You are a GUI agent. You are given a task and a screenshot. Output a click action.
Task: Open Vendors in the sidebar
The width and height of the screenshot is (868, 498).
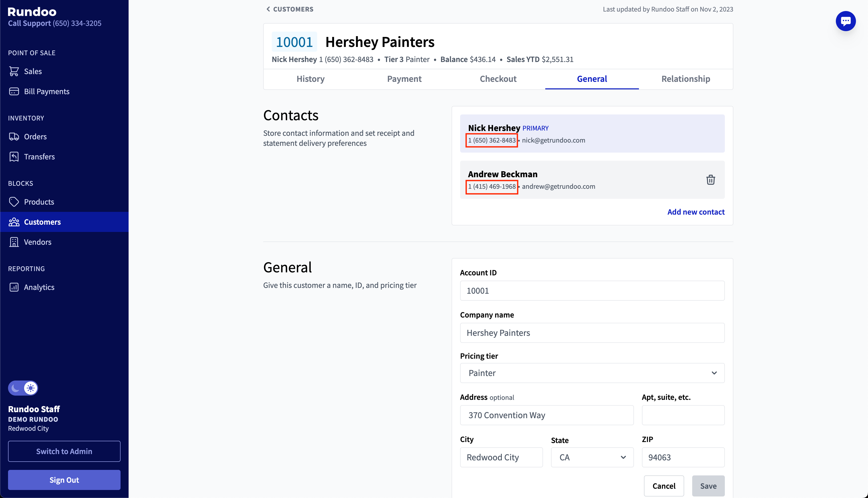(x=64, y=242)
